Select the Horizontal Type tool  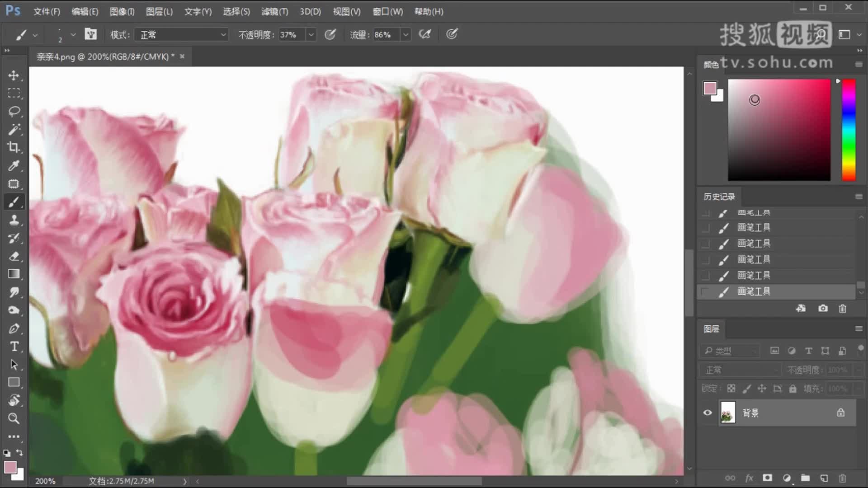[x=14, y=347]
